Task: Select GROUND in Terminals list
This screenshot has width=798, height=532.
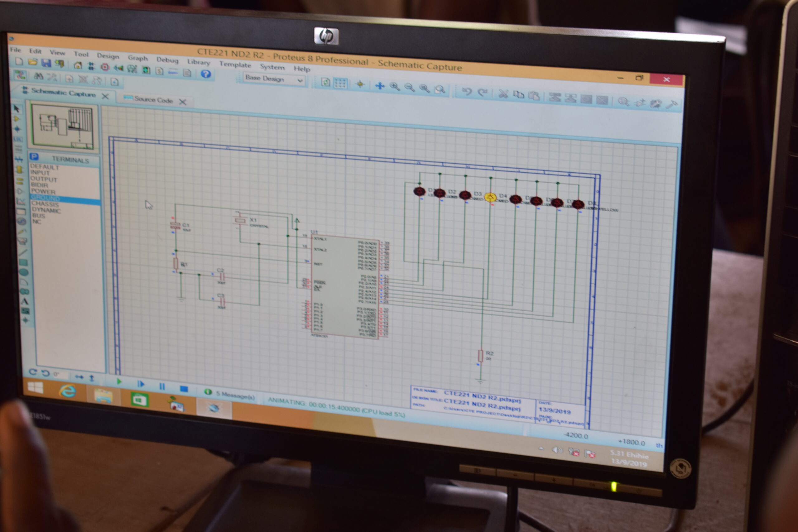Action: tap(65, 199)
